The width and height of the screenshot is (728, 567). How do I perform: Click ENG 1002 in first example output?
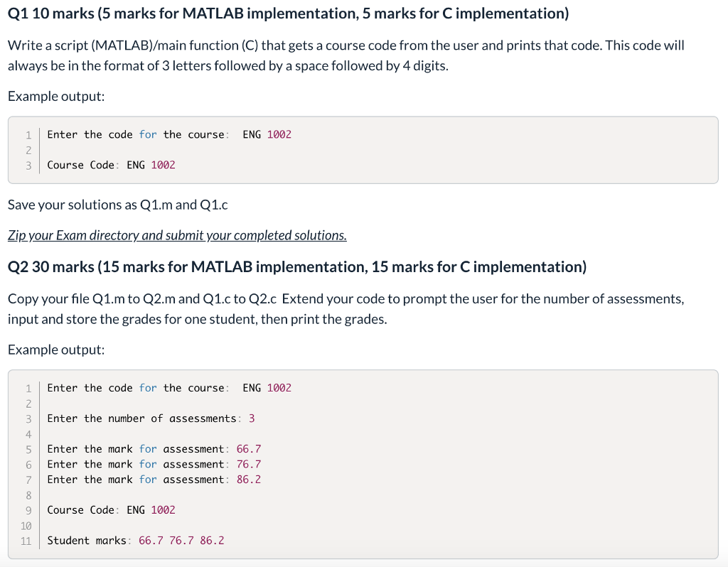point(267,134)
